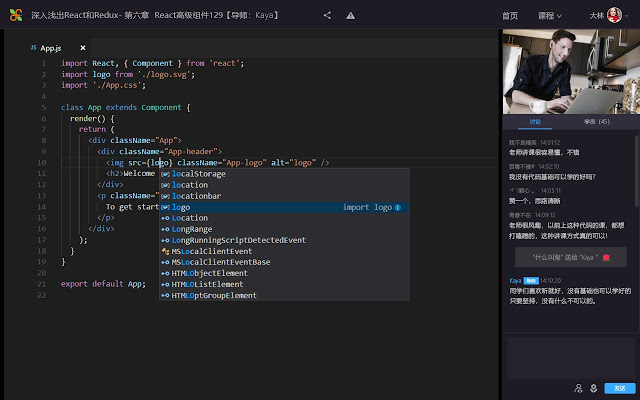Click the person icon near send button
640x400 pixels.
578,388
